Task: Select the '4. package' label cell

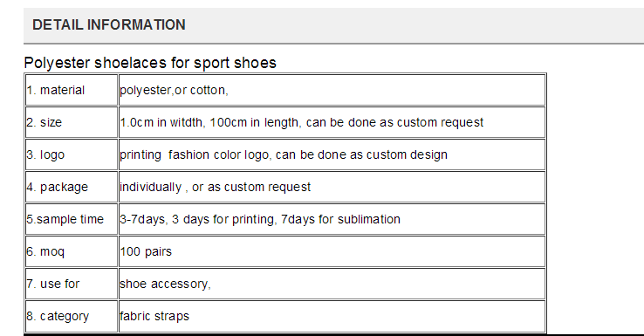Action: coord(72,187)
